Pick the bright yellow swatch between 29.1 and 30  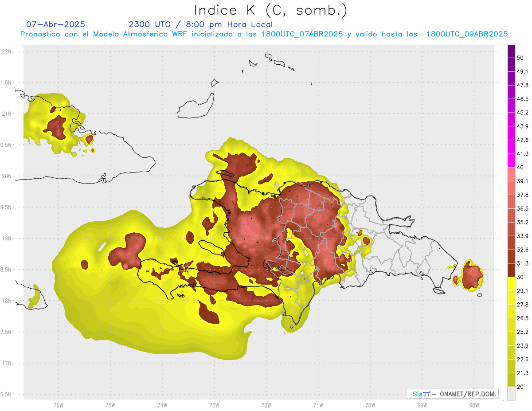click(x=511, y=284)
